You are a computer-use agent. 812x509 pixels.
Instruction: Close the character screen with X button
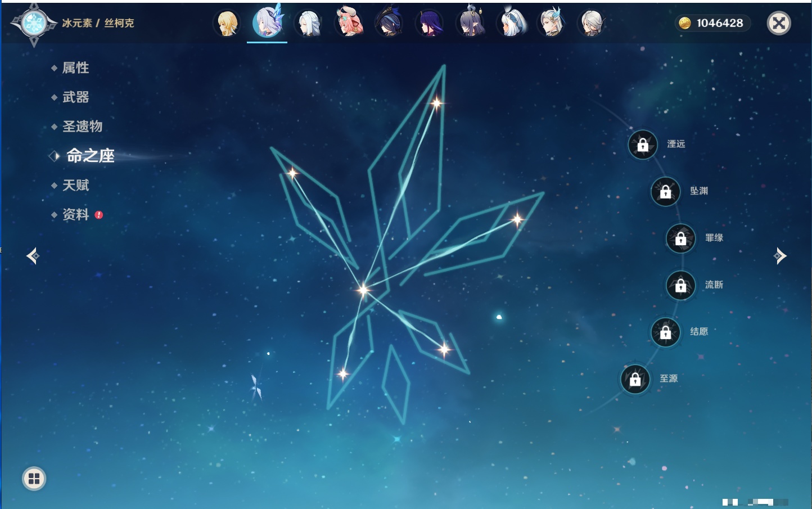click(x=779, y=23)
